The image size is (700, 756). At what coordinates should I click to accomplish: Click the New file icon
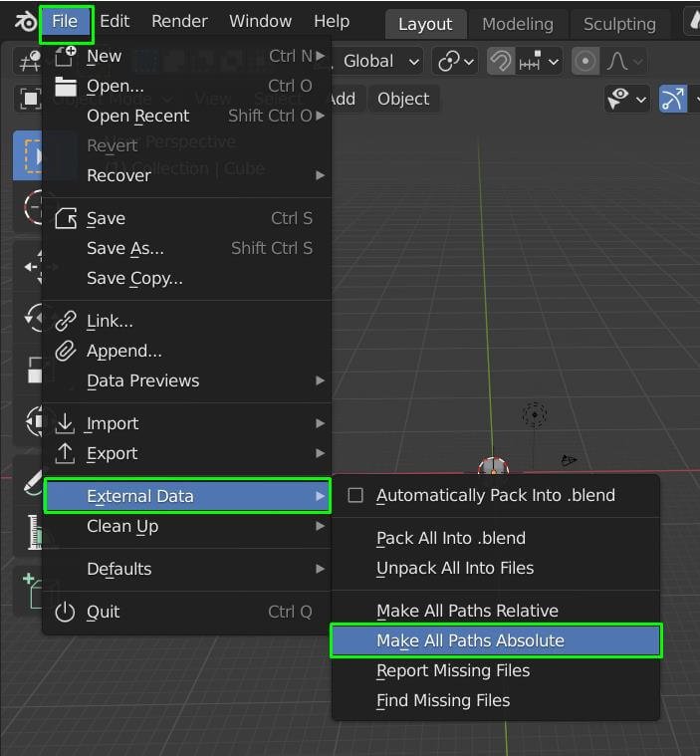click(x=66, y=57)
